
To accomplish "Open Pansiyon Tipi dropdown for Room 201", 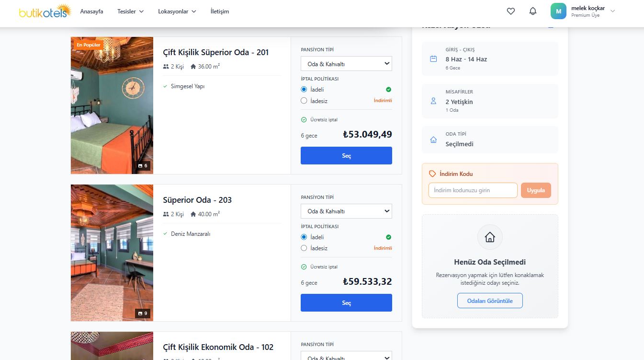I will (346, 64).
